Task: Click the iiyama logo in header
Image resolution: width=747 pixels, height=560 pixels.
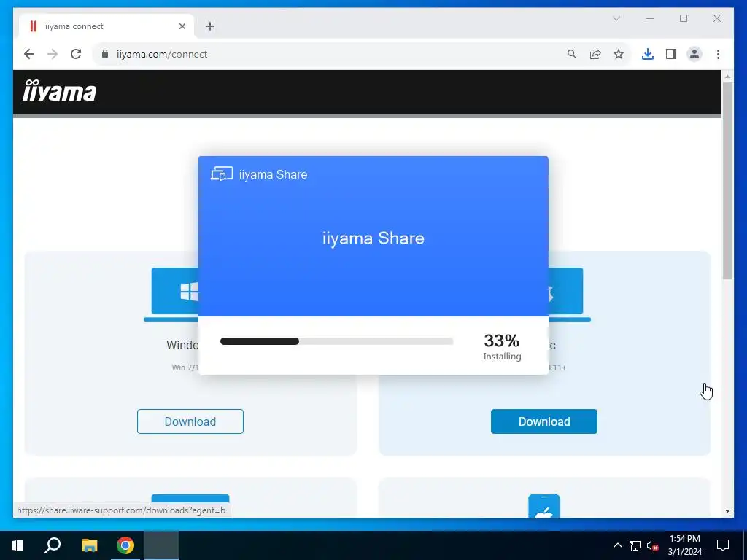Action: 60,90
